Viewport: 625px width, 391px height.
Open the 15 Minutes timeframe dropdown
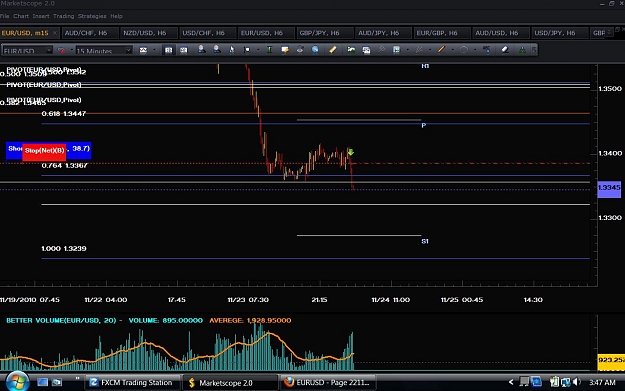coord(103,51)
